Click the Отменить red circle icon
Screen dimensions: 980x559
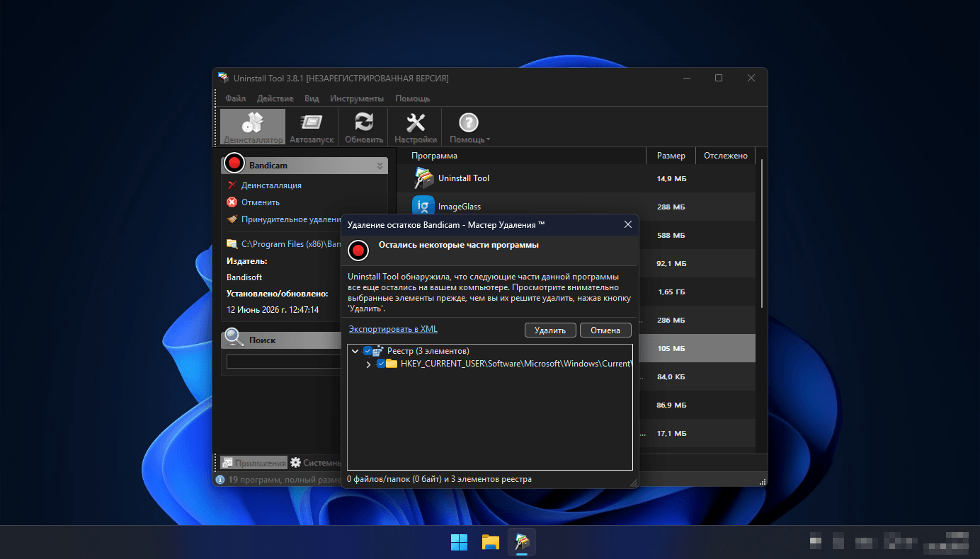(x=232, y=202)
